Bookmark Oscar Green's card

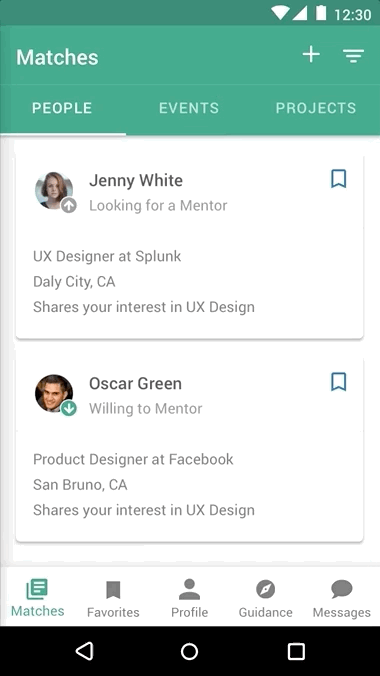(x=339, y=382)
